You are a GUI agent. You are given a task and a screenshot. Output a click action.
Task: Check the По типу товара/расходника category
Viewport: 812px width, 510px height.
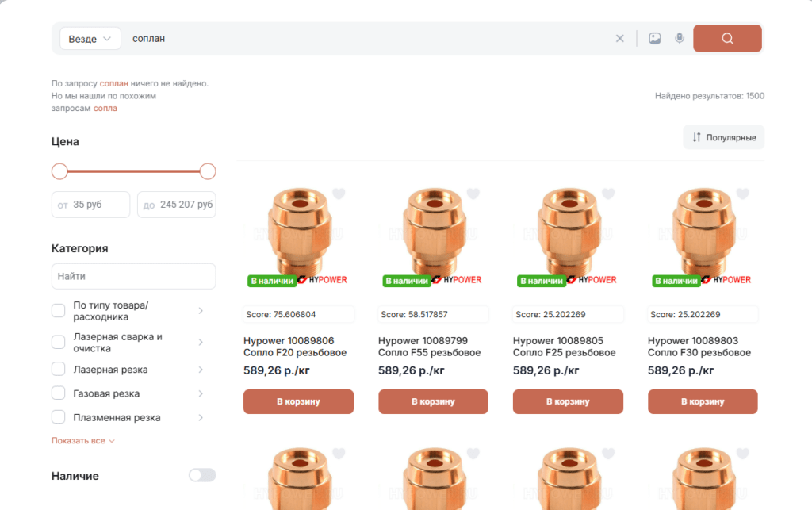coord(59,311)
